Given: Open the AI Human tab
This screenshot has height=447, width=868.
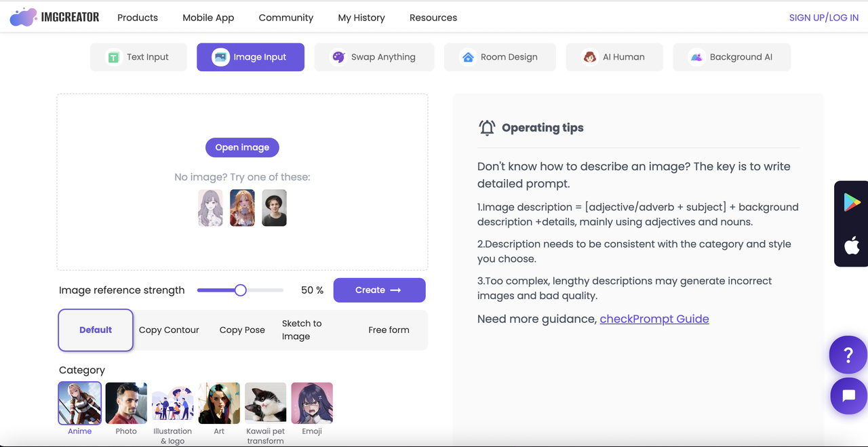Looking at the screenshot, I should 614,57.
